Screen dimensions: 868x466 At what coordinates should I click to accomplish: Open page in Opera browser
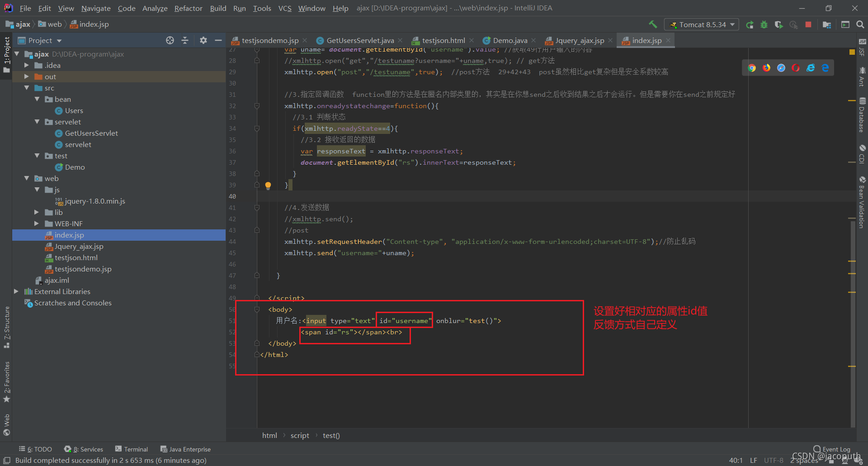[796, 68]
